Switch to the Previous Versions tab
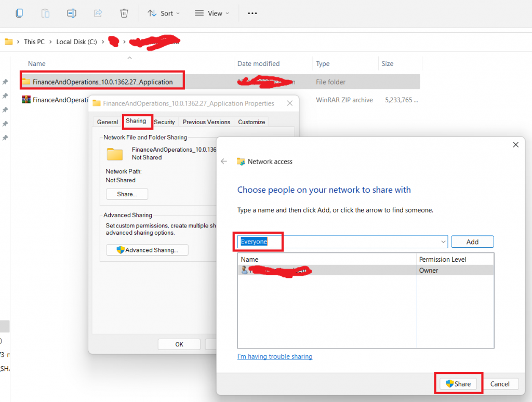Screen dimensions: 532x402 click(206, 122)
